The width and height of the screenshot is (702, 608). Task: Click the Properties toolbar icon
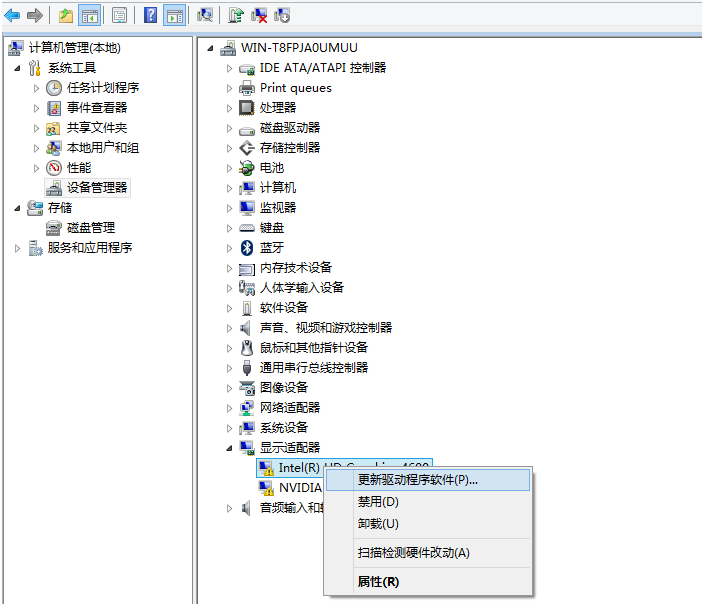(x=119, y=15)
